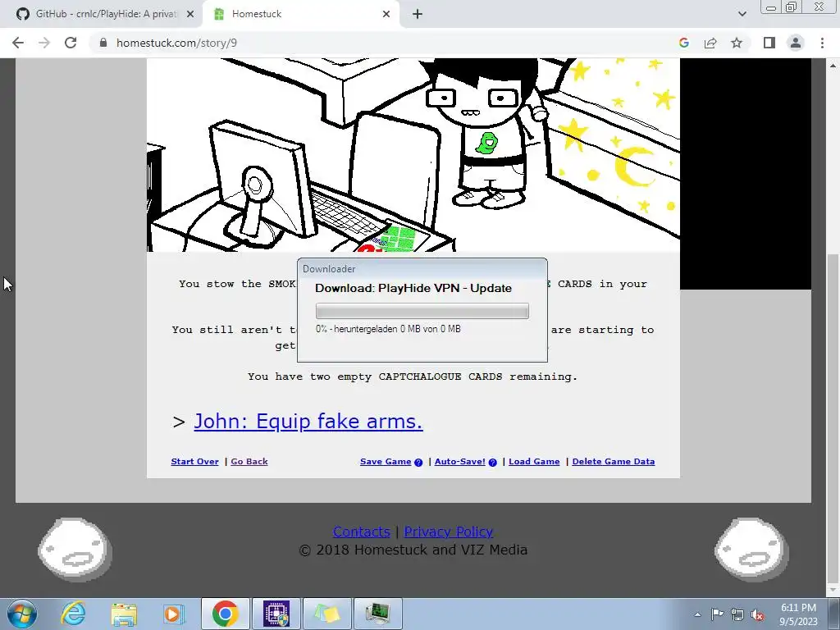
Task: Click scrollbar up arrow
Action: pyautogui.click(x=833, y=66)
